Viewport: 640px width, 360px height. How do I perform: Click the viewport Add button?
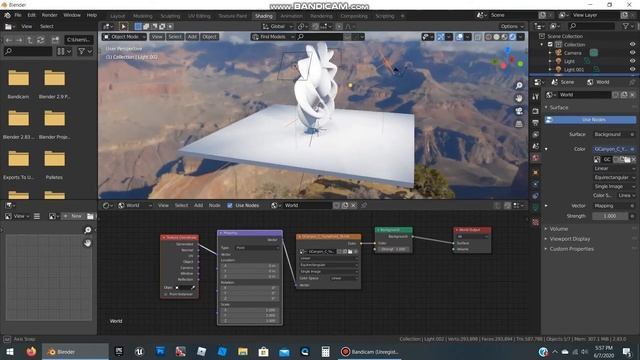pyautogui.click(x=192, y=37)
